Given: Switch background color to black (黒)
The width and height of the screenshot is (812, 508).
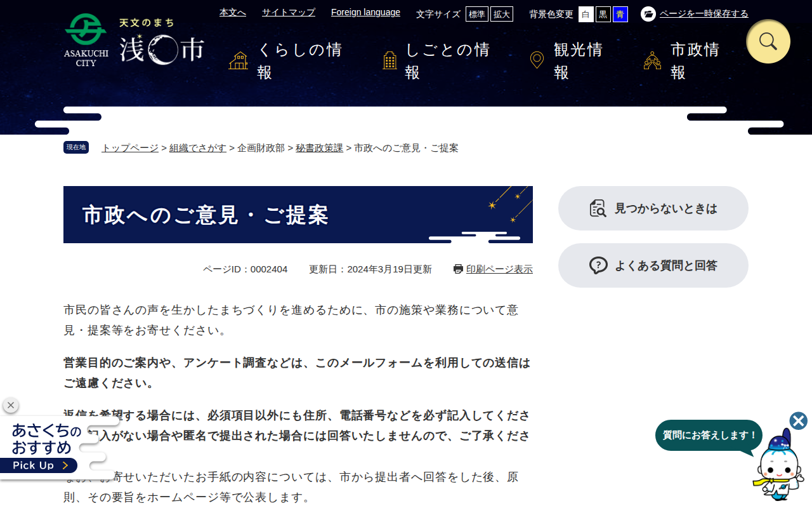Looking at the screenshot, I should 603,14.
